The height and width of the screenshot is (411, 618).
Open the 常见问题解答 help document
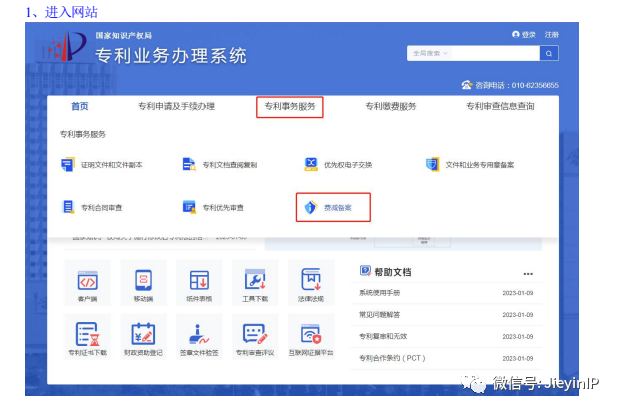380,314
